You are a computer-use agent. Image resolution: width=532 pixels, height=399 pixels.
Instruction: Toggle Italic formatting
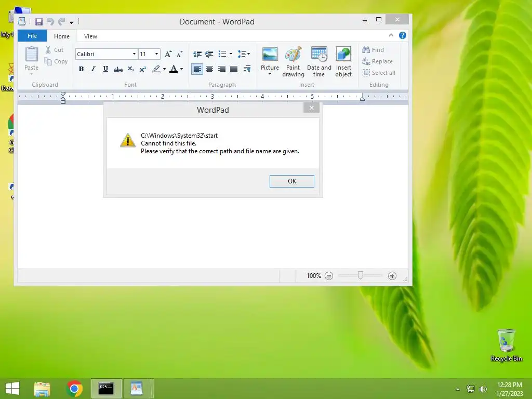click(x=93, y=69)
